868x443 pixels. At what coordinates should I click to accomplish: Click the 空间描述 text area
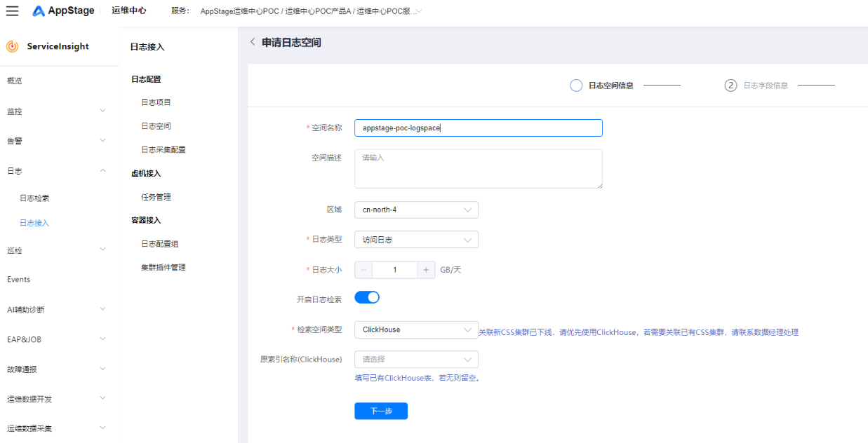pyautogui.click(x=478, y=169)
